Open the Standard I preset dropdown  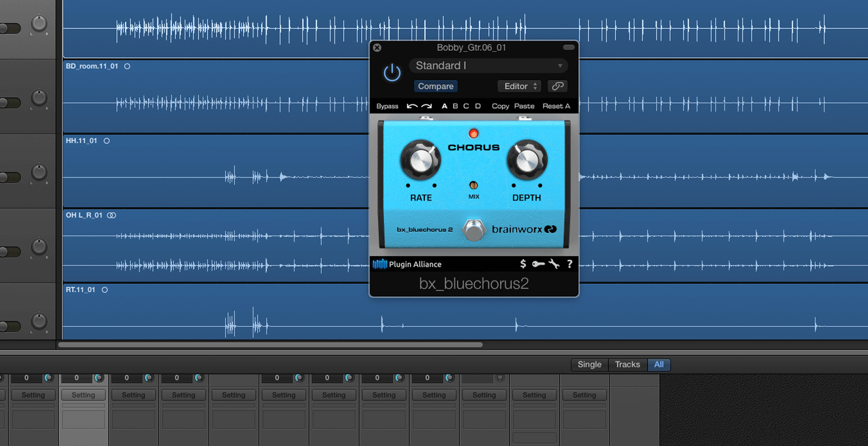(x=488, y=65)
